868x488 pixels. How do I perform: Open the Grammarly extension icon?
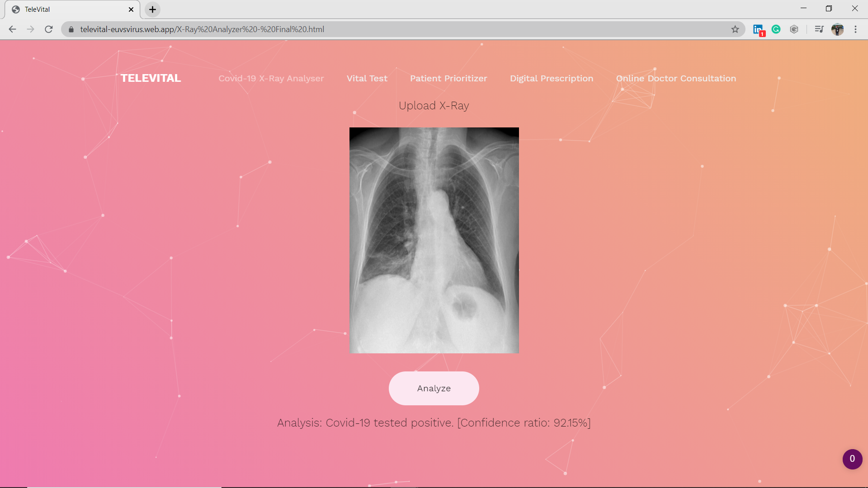tap(776, 29)
